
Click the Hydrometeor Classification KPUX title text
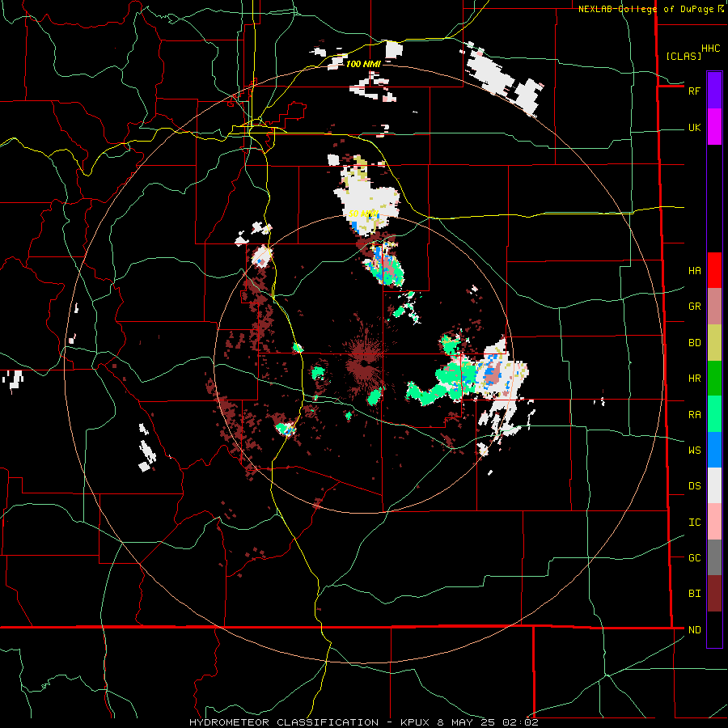click(363, 722)
